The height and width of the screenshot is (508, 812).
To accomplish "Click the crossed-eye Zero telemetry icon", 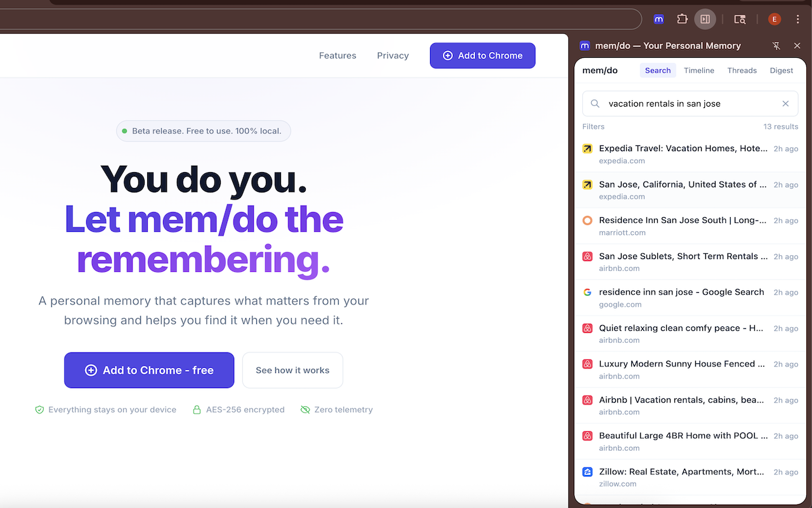I will 305,410.
